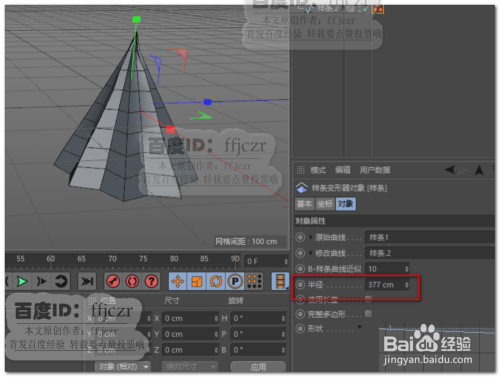This screenshot has width=500, height=377.
Task: Click the B-样条曲线近似 value field 10
Action: (x=387, y=269)
